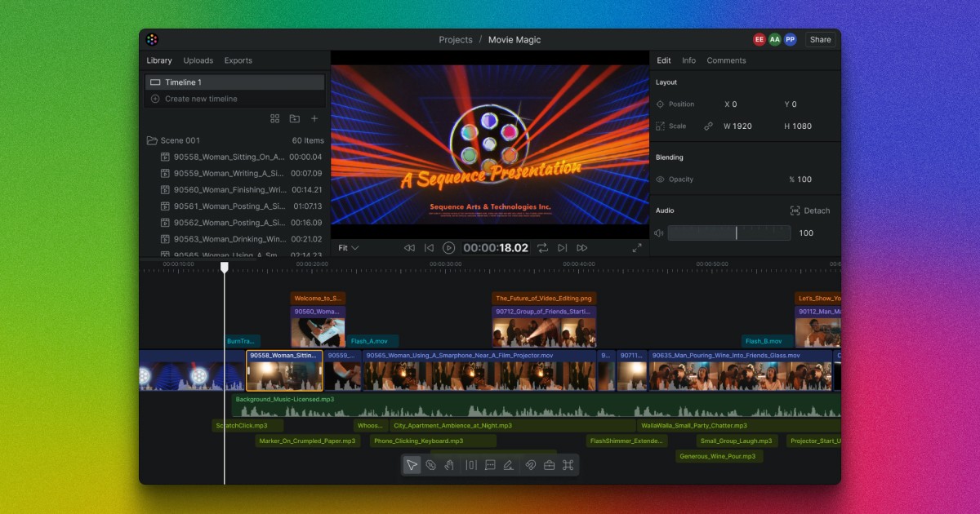Select 90558_Woman_Sitting_On_A file
This screenshot has width=980, height=514.
(x=241, y=157)
